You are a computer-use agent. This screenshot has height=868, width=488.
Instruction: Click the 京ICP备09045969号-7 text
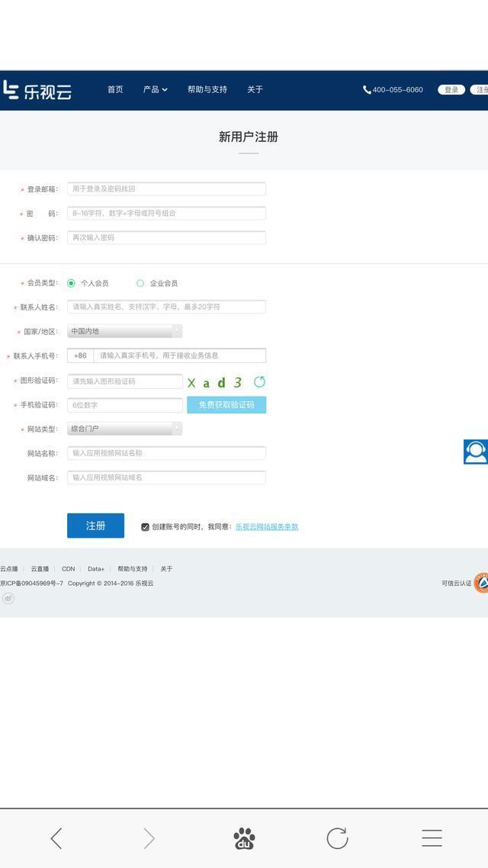[31, 583]
